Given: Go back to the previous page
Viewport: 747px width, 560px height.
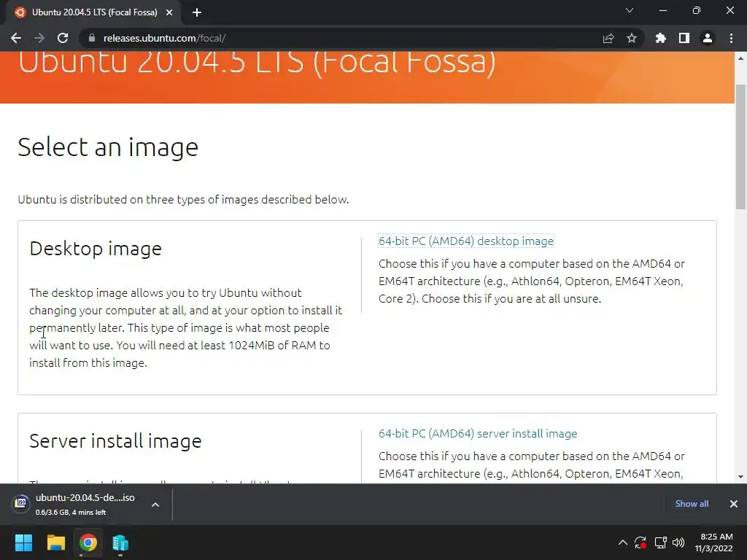Looking at the screenshot, I should tap(16, 38).
